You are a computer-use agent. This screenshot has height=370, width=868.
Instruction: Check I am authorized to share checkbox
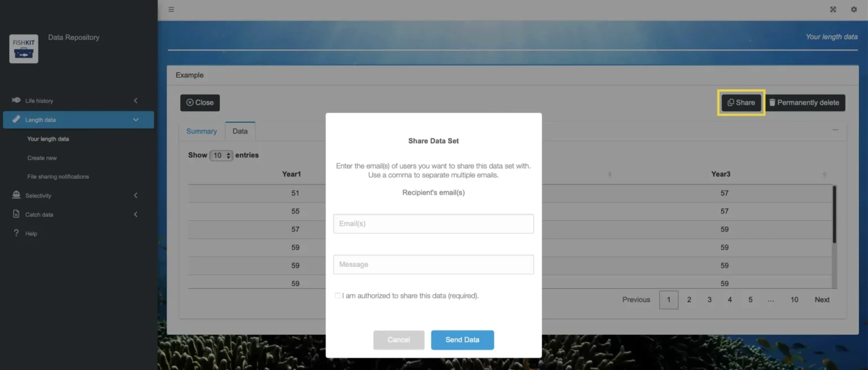337,296
